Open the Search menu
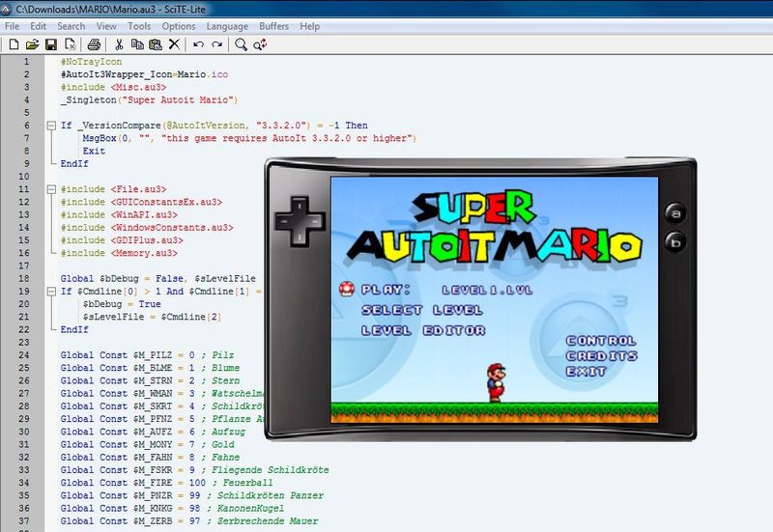The image size is (773, 532). [x=71, y=26]
